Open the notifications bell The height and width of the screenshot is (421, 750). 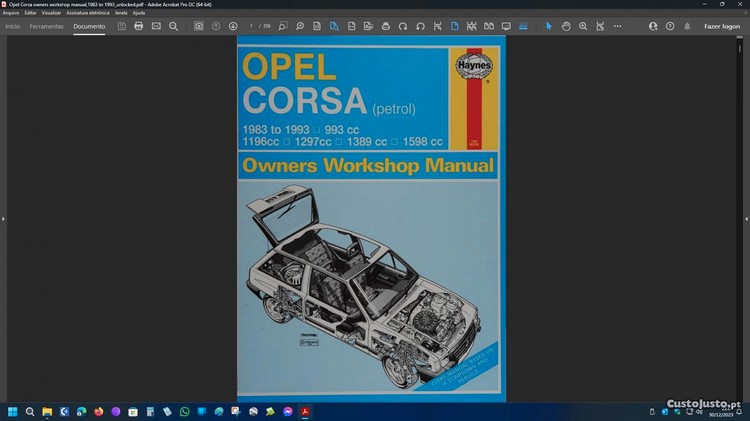coord(687,26)
